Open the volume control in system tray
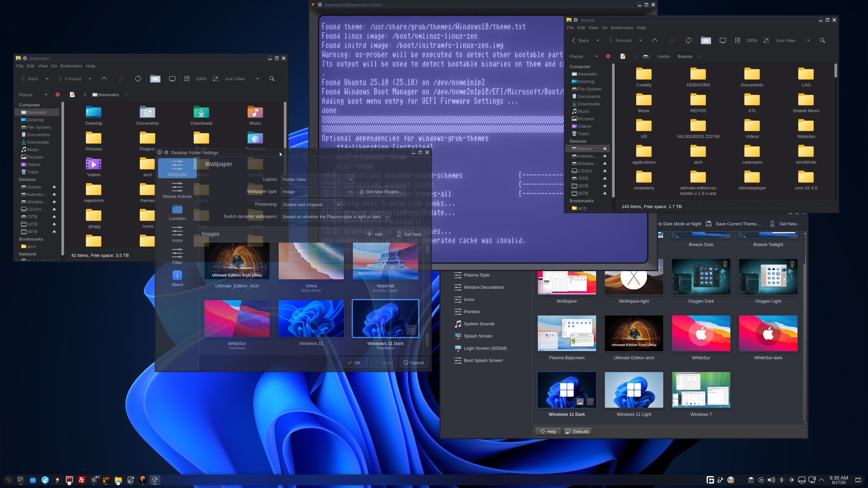Image resolution: width=868 pixels, height=488 pixels. point(771,480)
